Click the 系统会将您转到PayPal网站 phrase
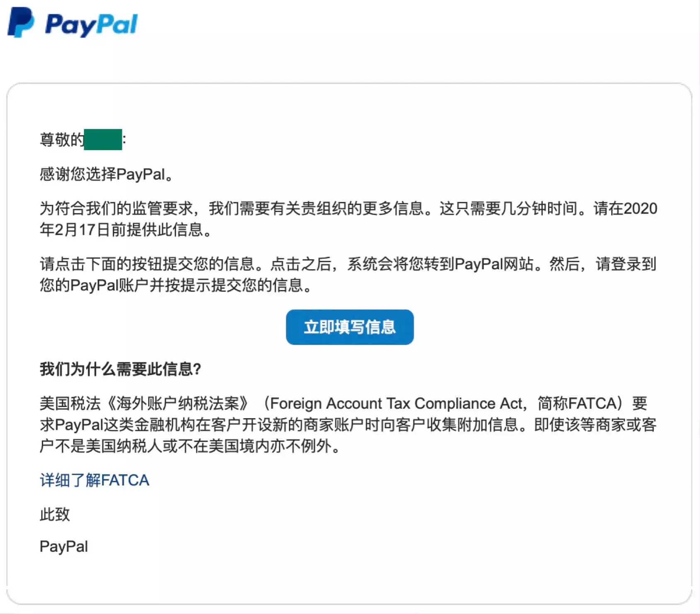 tap(440, 264)
